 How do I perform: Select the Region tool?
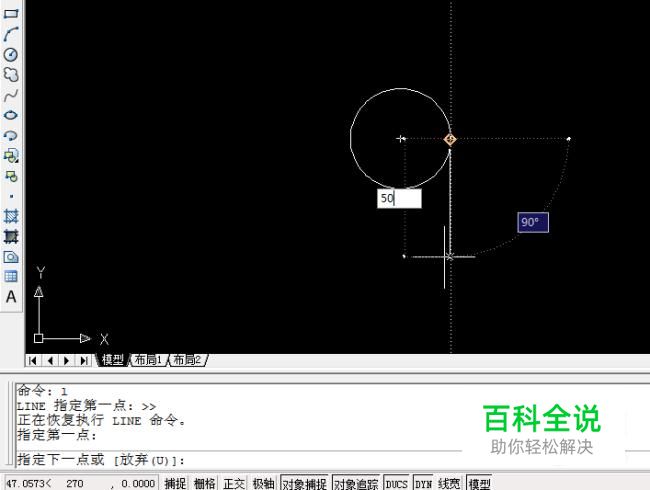point(11,257)
